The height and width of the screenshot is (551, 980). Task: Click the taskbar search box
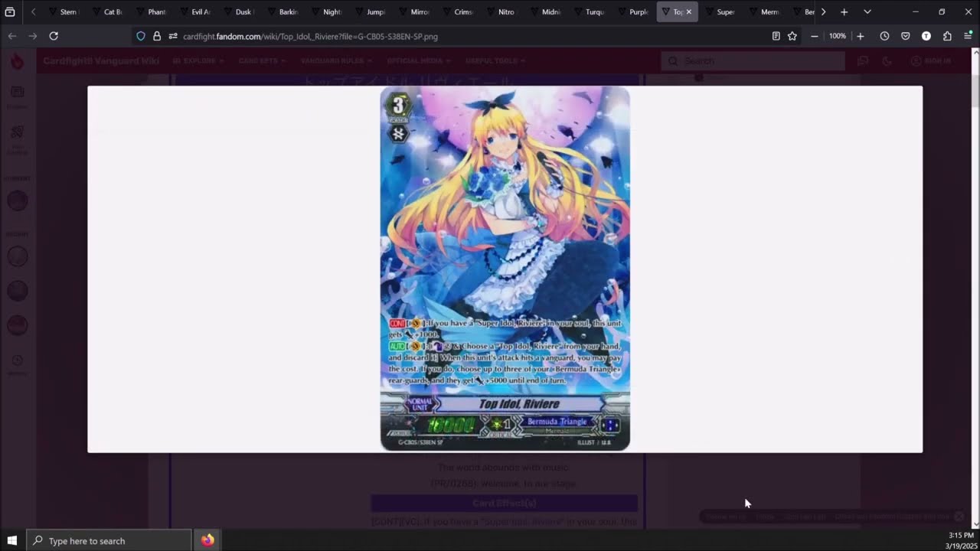(x=108, y=540)
